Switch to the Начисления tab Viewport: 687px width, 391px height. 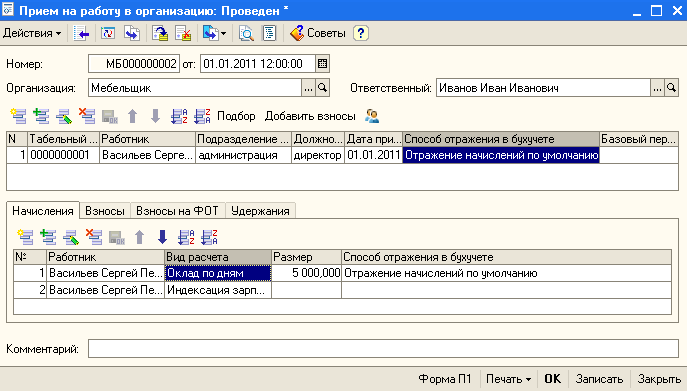(42, 211)
